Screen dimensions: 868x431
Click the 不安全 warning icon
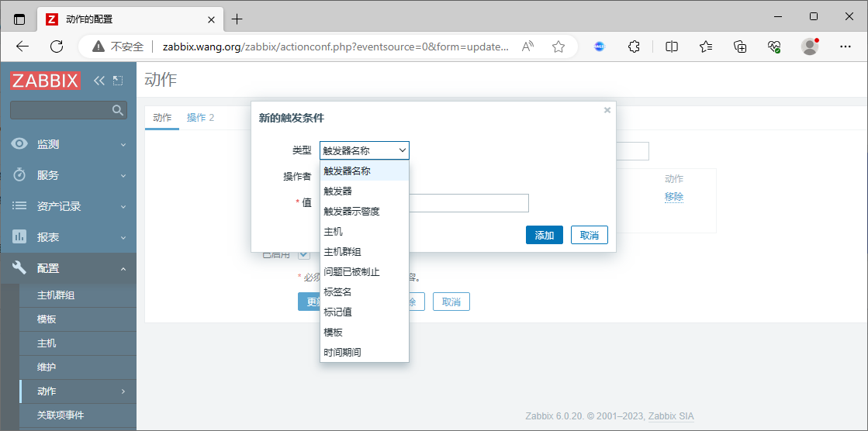[x=98, y=47]
